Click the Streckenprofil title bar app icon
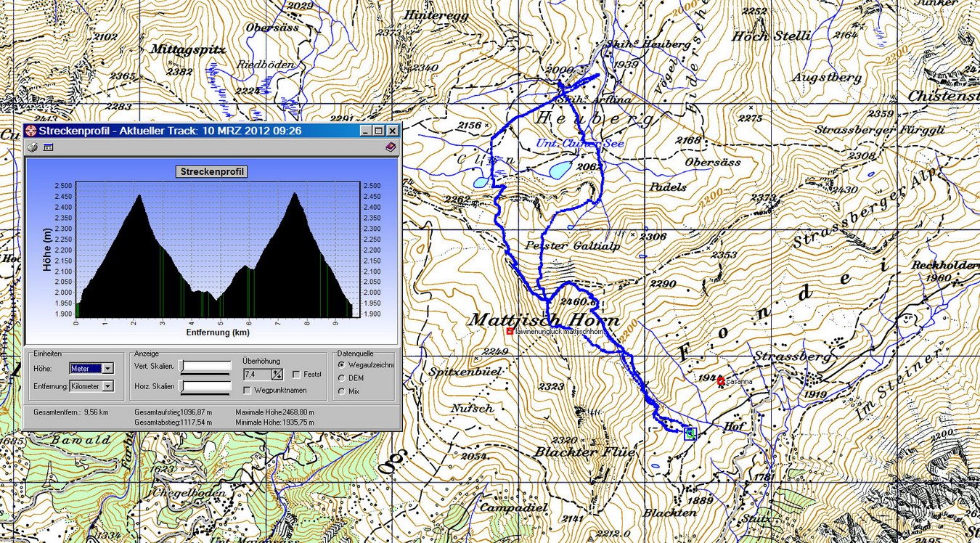Image resolution: width=980 pixels, height=543 pixels. click(x=30, y=131)
